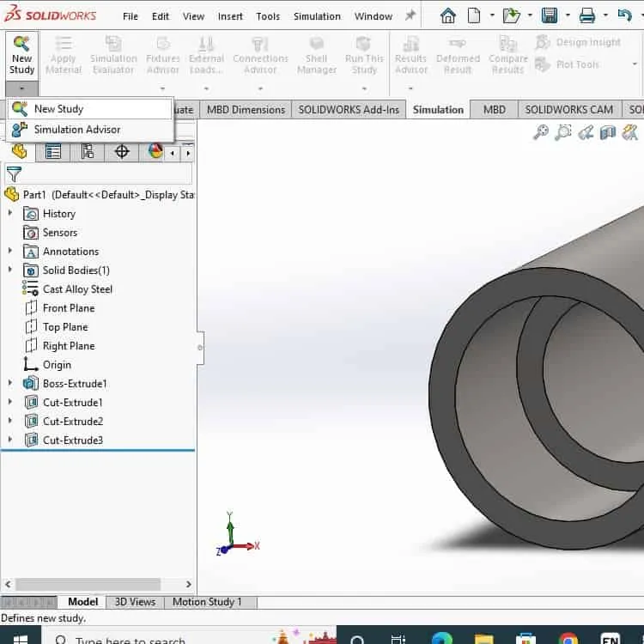
Task: Click the feature tree horizontal scrollbar
Action: pyautogui.click(x=88, y=584)
